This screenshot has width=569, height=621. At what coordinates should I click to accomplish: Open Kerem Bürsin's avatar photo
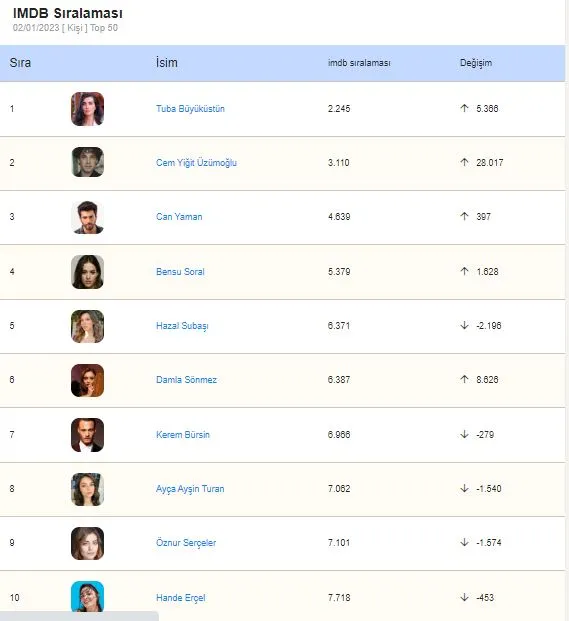click(88, 435)
